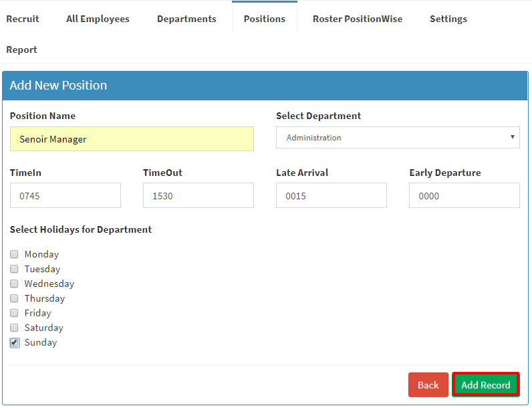Screen dimensions: 532x408
Task: Click the Position Name input field
Action: point(132,139)
